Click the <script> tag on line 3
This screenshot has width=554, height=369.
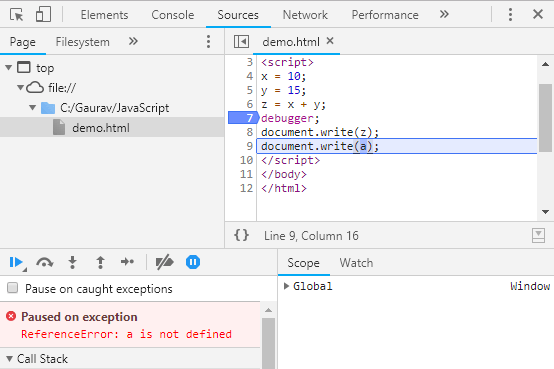[287, 62]
